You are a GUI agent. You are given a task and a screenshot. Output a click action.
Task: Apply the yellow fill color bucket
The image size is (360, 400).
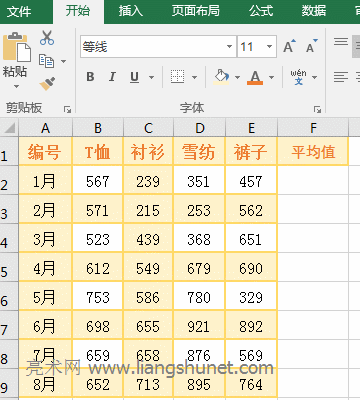[221, 77]
